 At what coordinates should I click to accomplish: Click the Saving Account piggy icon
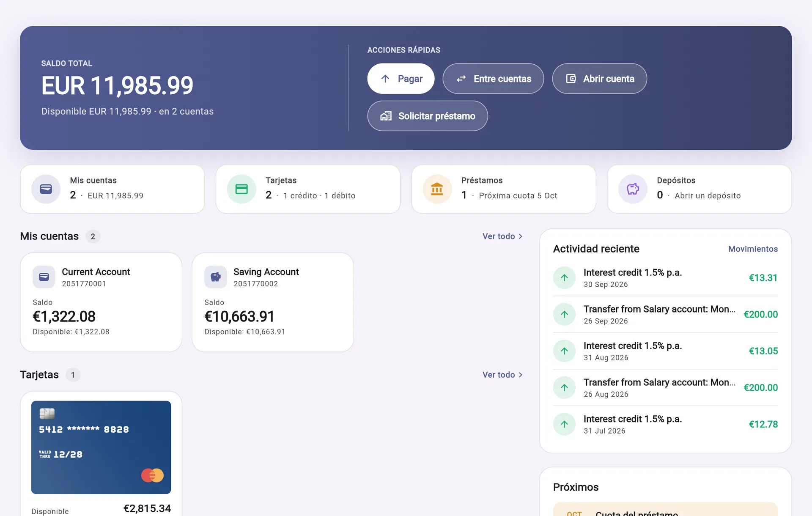pos(216,277)
